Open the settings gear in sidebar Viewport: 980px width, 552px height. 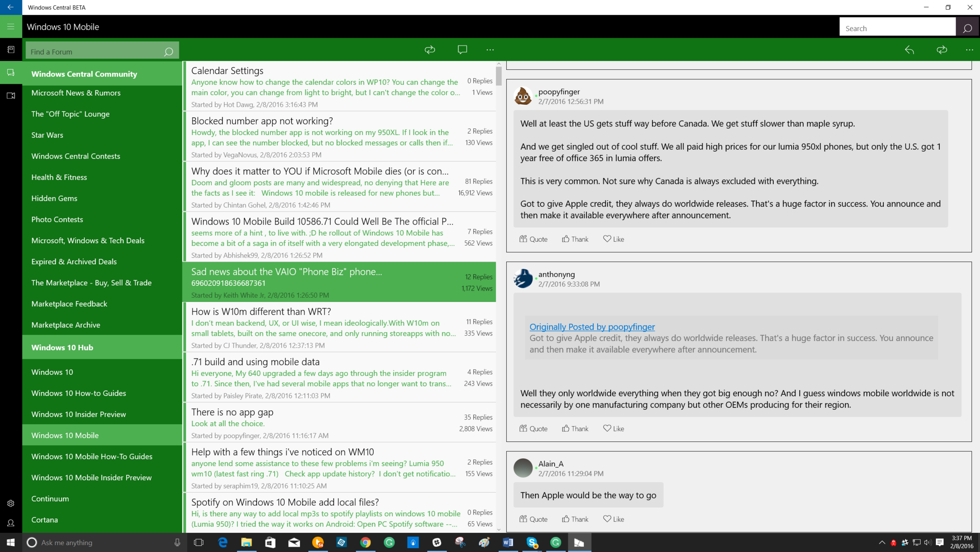(11, 503)
